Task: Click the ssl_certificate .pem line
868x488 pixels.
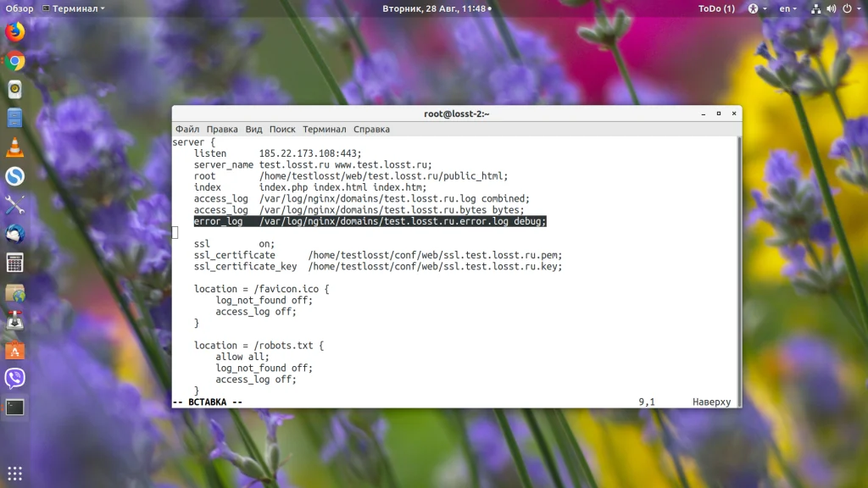Action: pyautogui.click(x=378, y=255)
